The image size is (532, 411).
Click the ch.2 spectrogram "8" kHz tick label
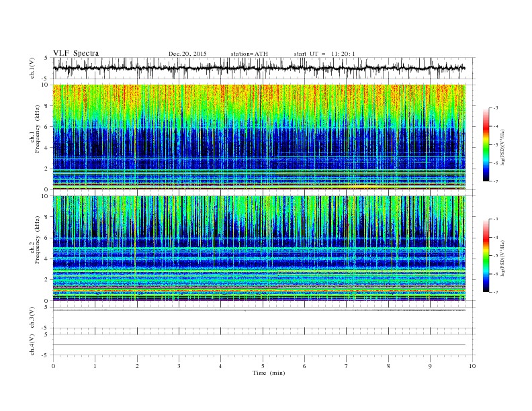[46, 217]
